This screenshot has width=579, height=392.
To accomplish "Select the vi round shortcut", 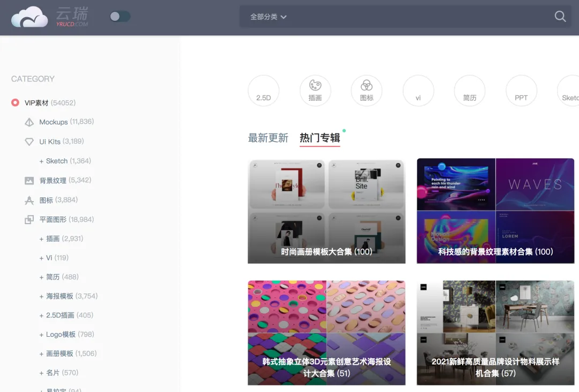I will pos(418,91).
